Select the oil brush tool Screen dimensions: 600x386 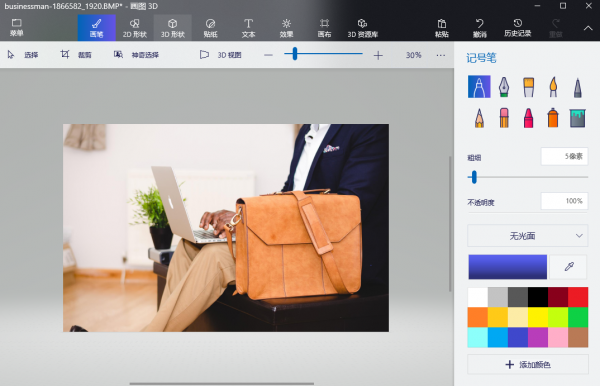pos(528,87)
